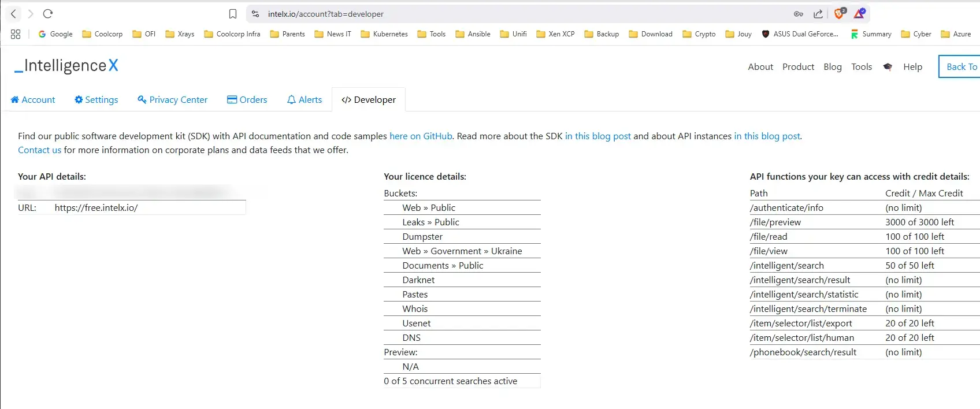Open Brave Rewards triangle icon
The width and height of the screenshot is (980, 409).
[859, 13]
